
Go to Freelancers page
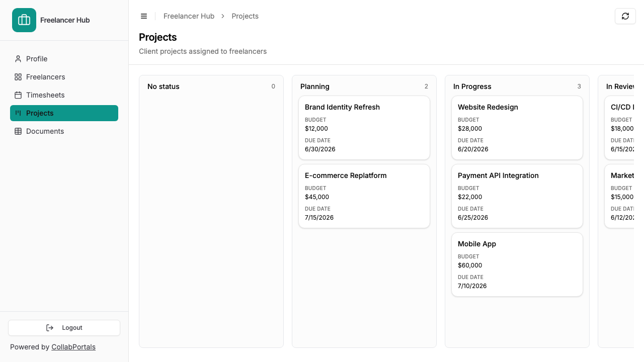tap(64, 77)
